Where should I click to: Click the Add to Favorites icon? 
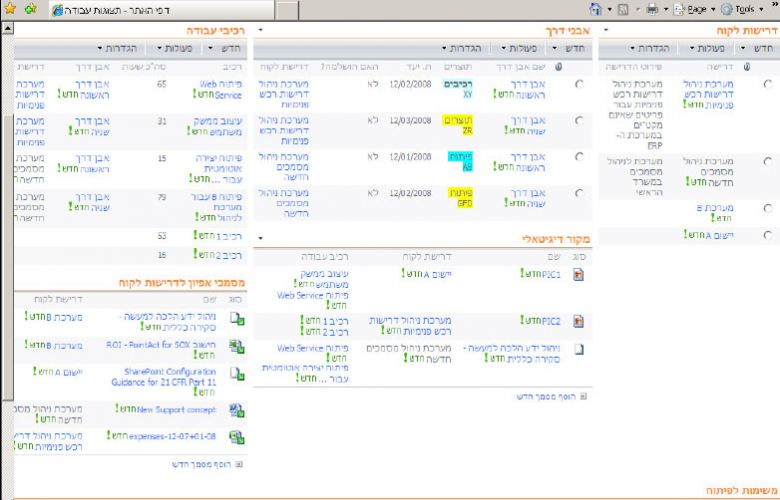coord(31,8)
